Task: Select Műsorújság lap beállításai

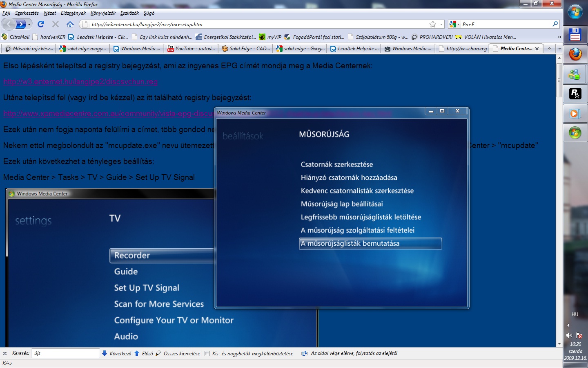Action: coord(342,204)
